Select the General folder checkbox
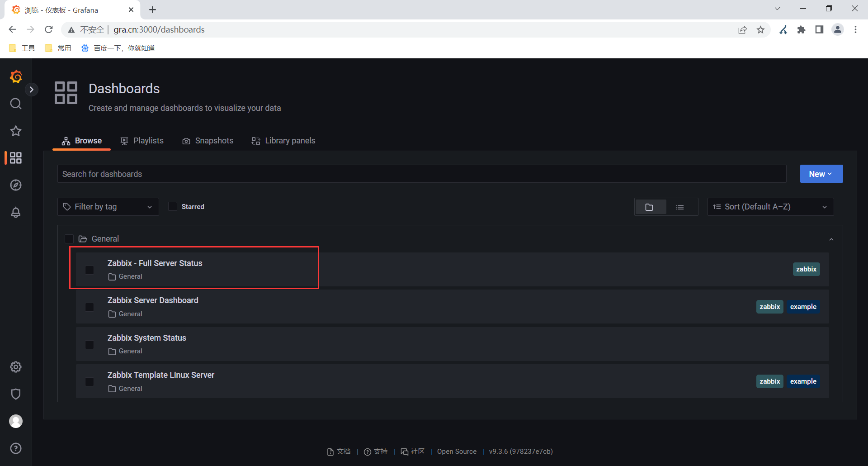Image resolution: width=868 pixels, height=466 pixels. tap(69, 239)
